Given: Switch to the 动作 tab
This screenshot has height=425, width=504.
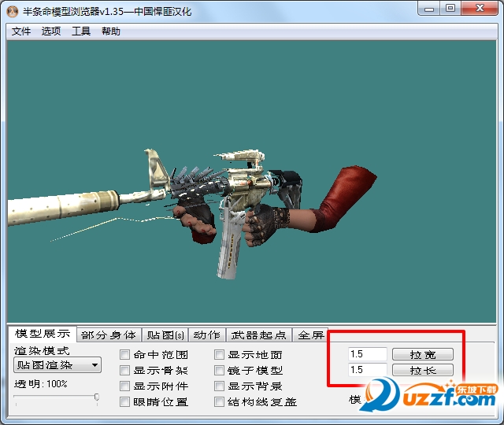Looking at the screenshot, I should pos(206,335).
